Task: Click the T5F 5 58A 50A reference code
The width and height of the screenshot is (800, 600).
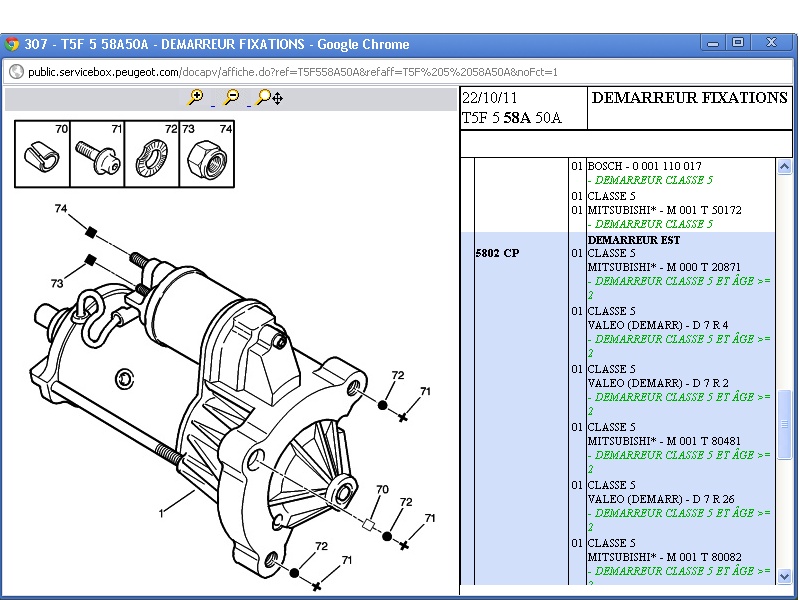Action: [511, 118]
